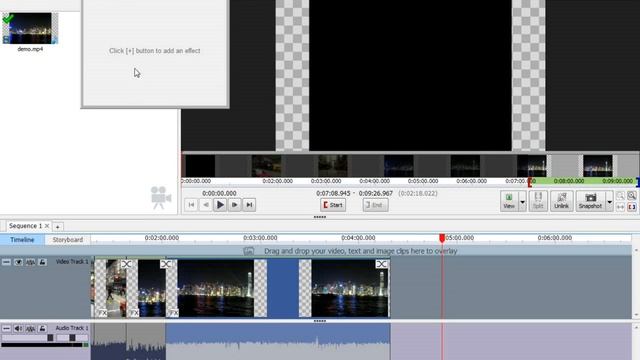Open the View dropdown arrow
This screenshot has height=360, width=640.
(x=522, y=201)
